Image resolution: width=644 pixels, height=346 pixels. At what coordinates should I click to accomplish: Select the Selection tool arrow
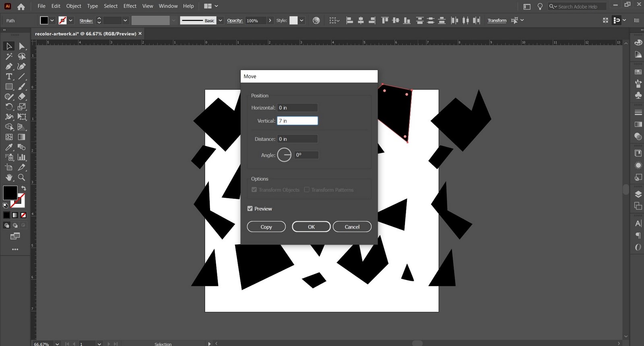click(x=9, y=46)
